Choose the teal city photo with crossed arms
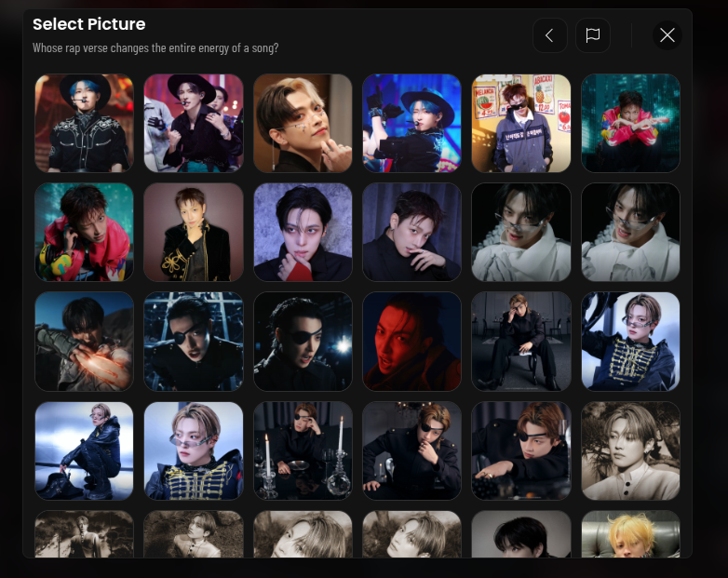This screenshot has height=578, width=728. point(630,123)
